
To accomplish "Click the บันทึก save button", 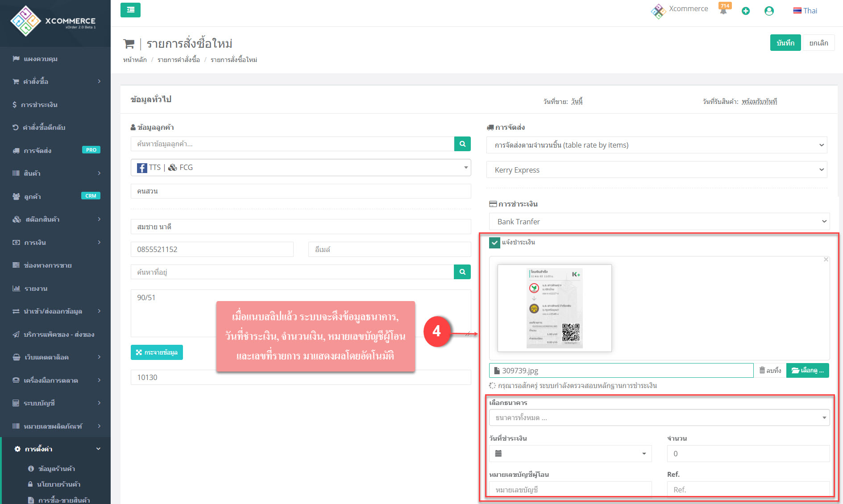I will pyautogui.click(x=785, y=43).
